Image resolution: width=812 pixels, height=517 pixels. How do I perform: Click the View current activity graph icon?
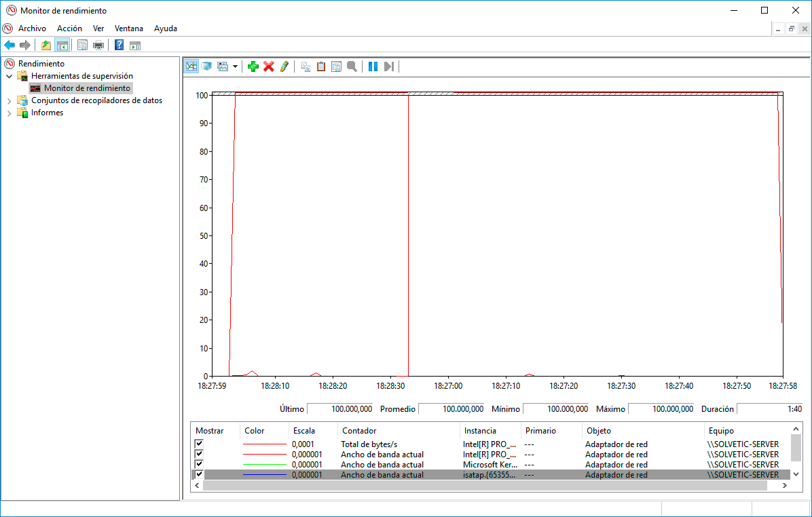[191, 66]
